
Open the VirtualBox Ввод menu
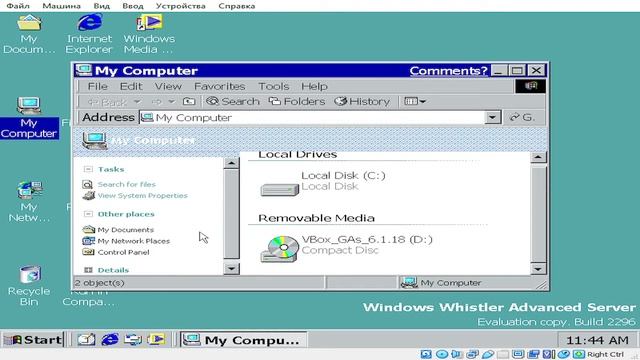pyautogui.click(x=133, y=6)
